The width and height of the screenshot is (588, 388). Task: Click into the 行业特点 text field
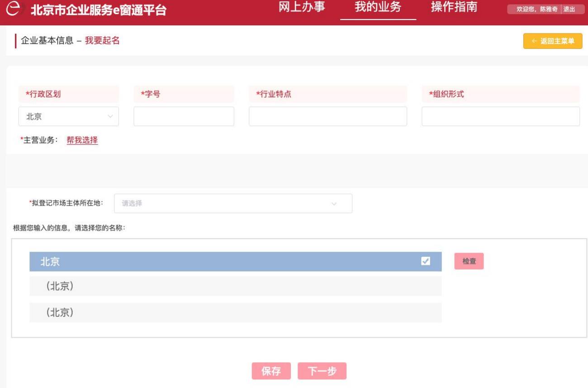click(327, 116)
